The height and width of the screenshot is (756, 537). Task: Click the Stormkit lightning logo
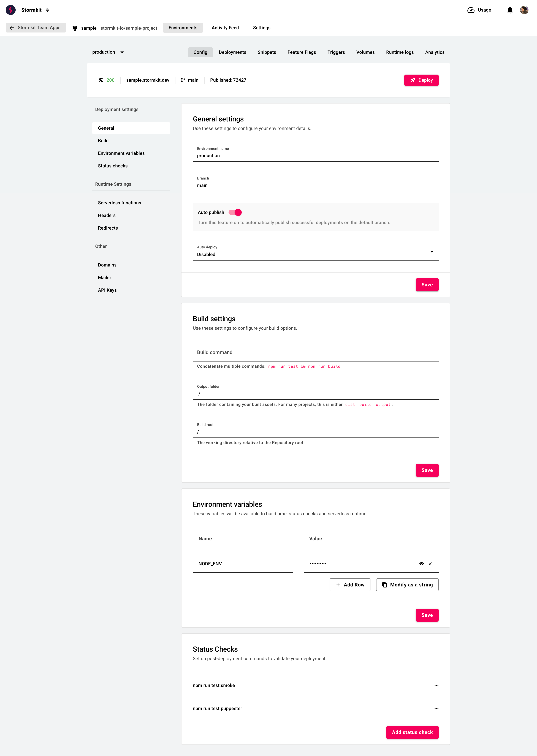[11, 10]
